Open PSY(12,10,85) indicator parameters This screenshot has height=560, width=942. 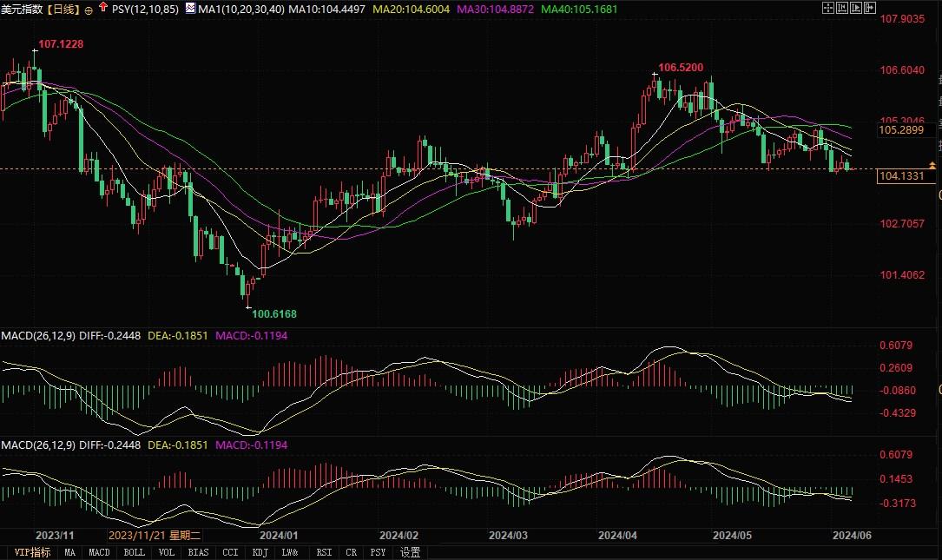pos(143,9)
